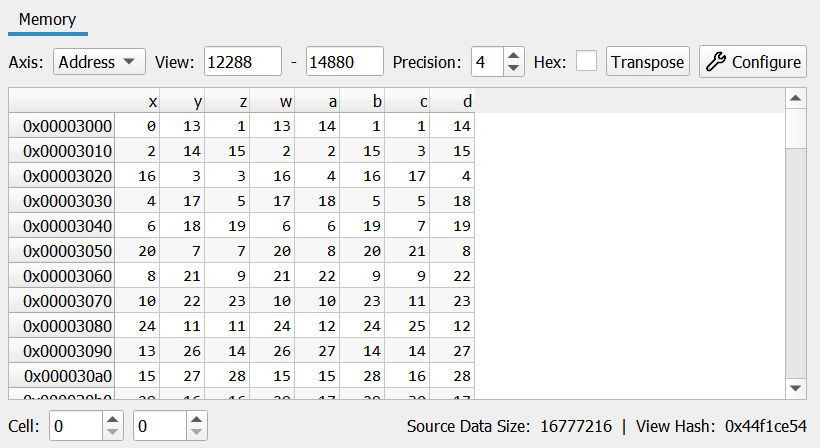Click the View start field showing 12288
820x448 pixels.
coord(242,62)
